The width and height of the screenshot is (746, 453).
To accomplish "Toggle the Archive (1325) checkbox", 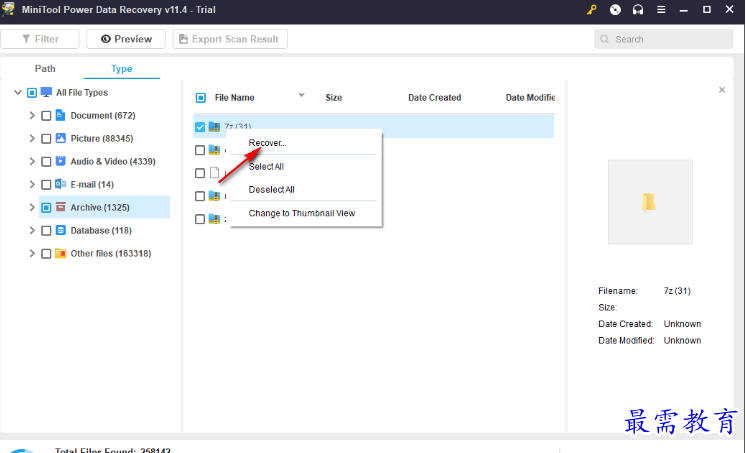I will coord(46,207).
